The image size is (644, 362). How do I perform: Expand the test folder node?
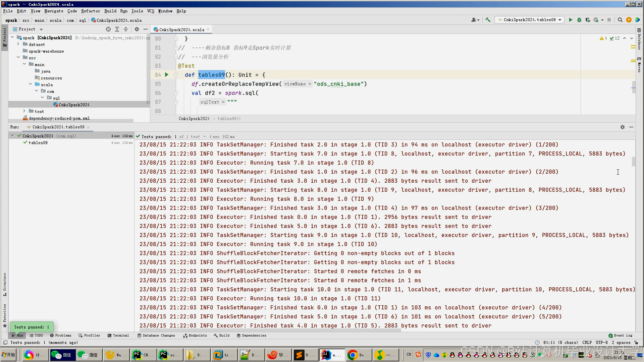24,111
